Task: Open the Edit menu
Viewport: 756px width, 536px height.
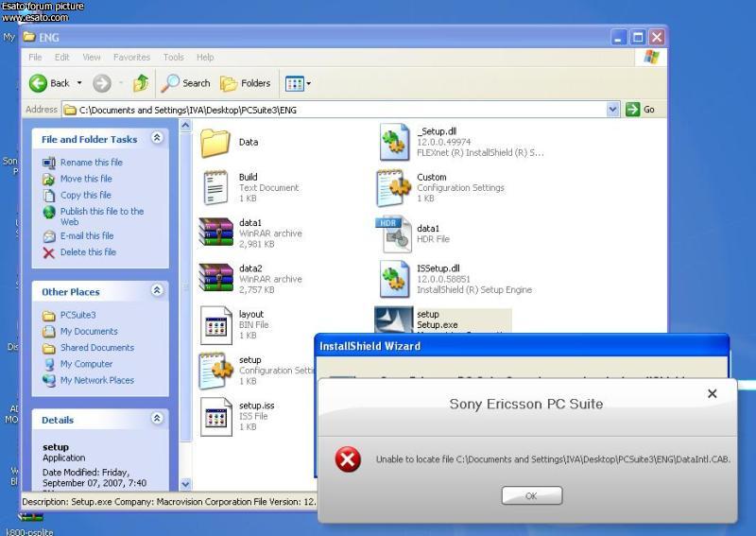Action: 61,57
